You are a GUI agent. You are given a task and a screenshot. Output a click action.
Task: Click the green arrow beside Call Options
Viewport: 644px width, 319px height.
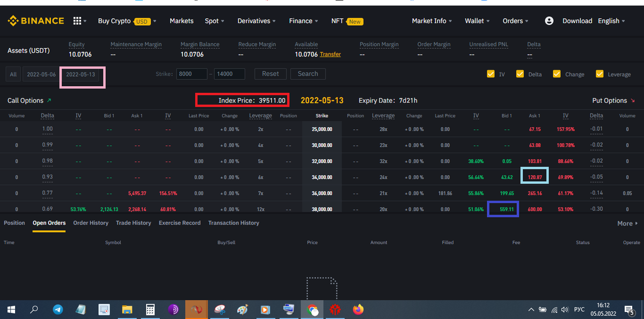[49, 100]
